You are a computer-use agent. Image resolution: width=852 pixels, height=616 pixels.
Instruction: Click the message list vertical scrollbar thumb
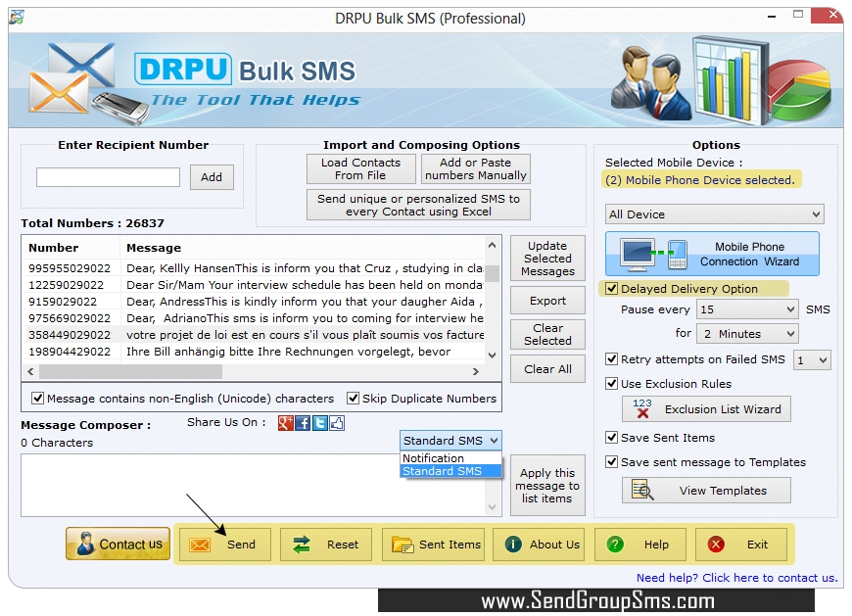click(492, 273)
